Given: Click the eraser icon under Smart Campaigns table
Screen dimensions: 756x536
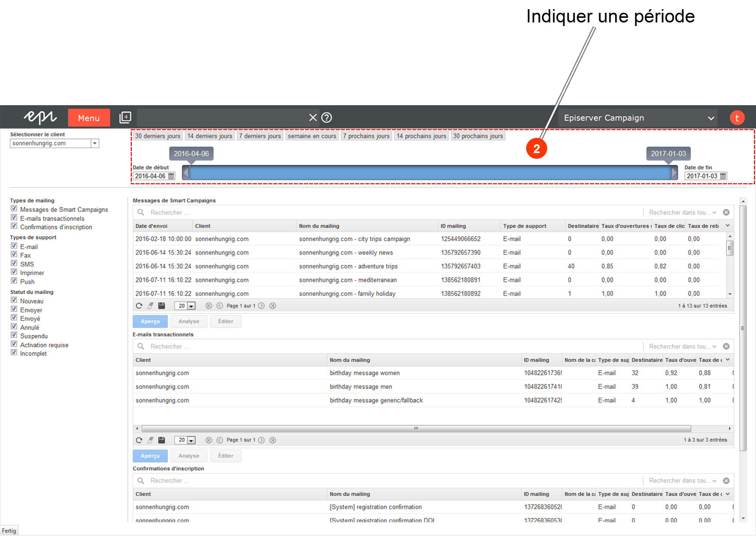Looking at the screenshot, I should (150, 306).
